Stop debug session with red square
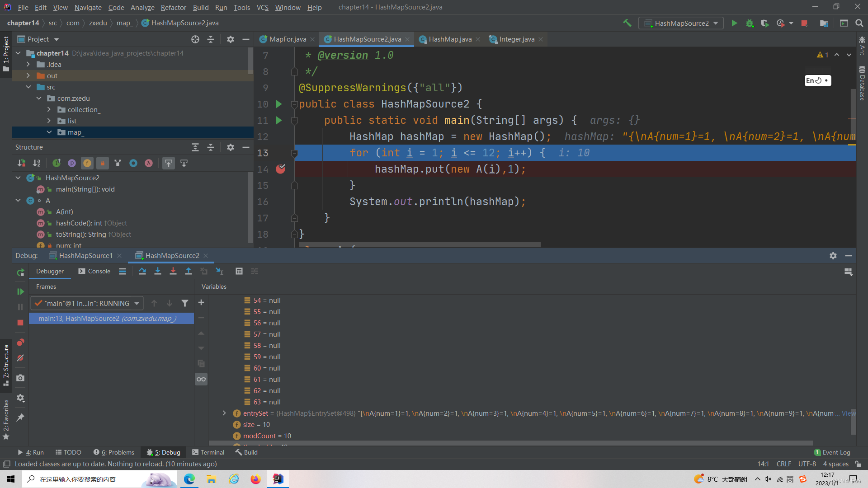Image resolution: width=868 pixels, height=488 pixels. click(20, 322)
